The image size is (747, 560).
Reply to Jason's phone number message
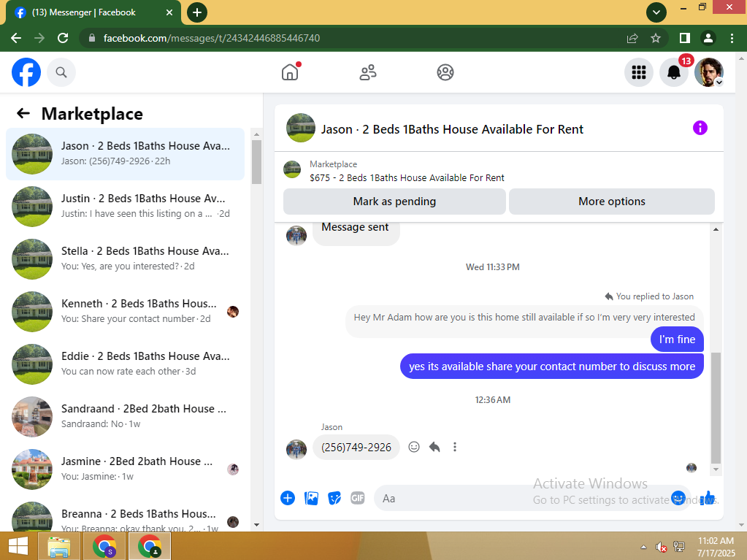point(434,447)
